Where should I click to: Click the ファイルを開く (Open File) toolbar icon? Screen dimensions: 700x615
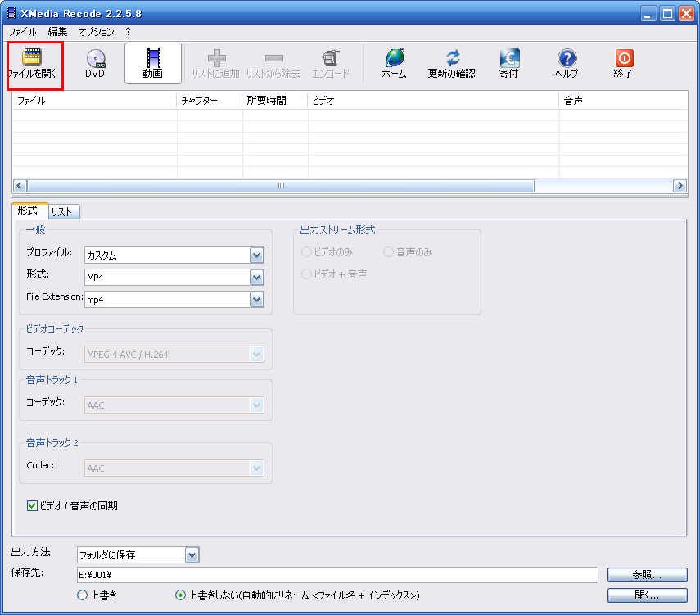(x=32, y=57)
